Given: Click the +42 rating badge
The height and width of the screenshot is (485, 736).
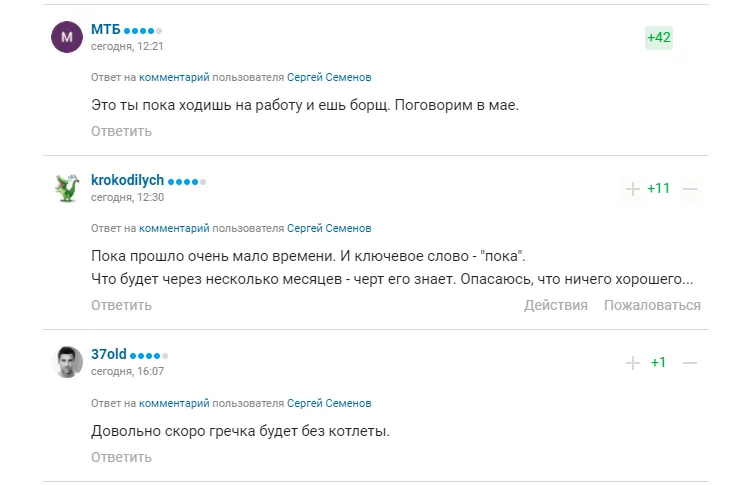Looking at the screenshot, I should coord(659,38).
